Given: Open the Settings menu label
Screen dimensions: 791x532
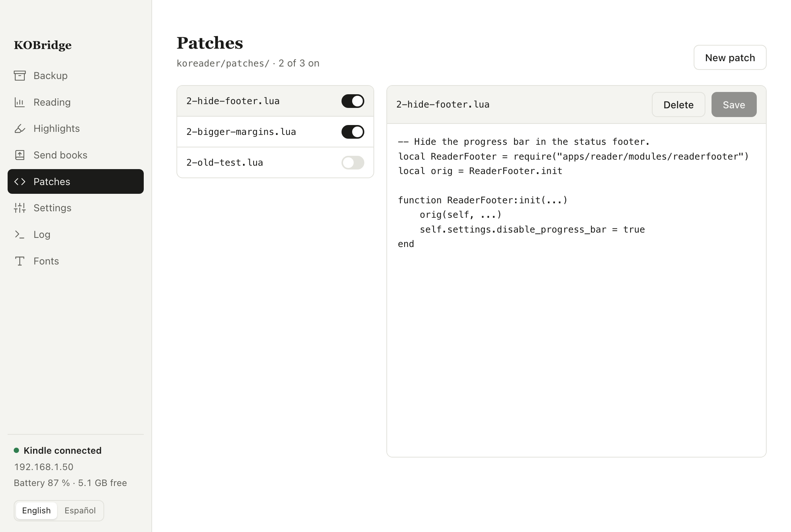Looking at the screenshot, I should click(52, 208).
